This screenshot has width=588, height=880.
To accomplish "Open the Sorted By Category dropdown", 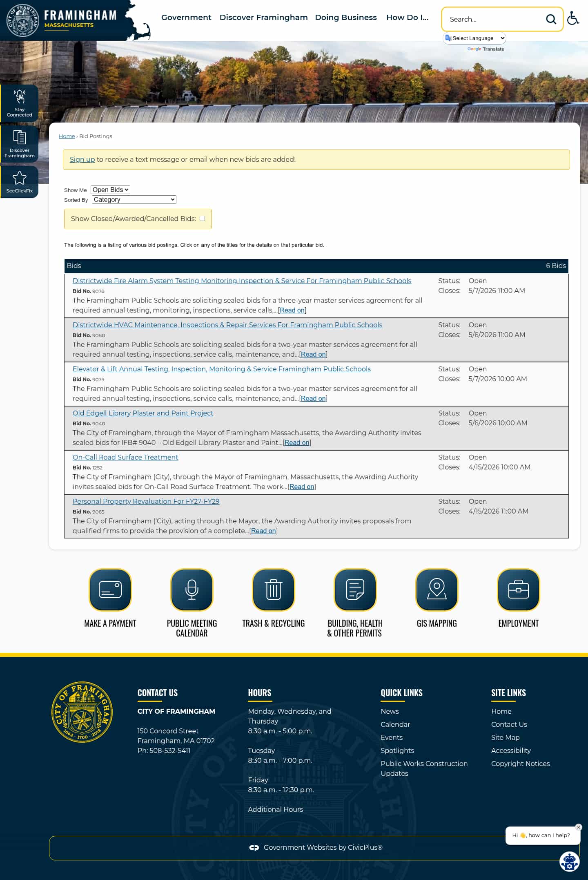I will point(134,199).
